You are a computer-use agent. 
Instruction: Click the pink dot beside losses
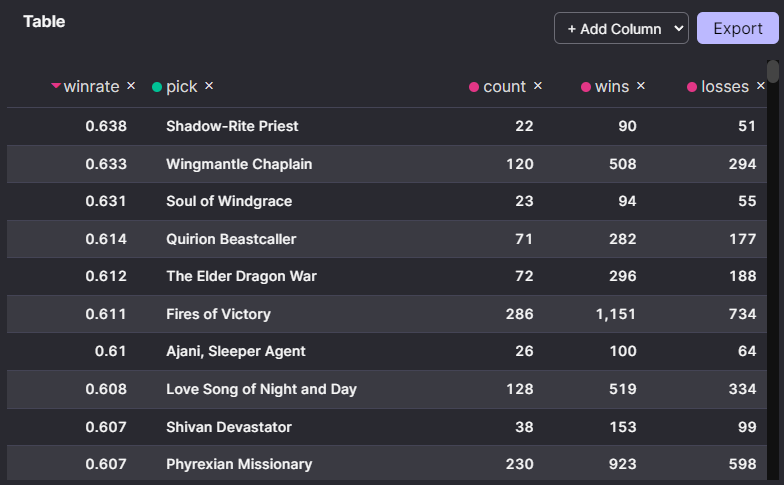[692, 87]
